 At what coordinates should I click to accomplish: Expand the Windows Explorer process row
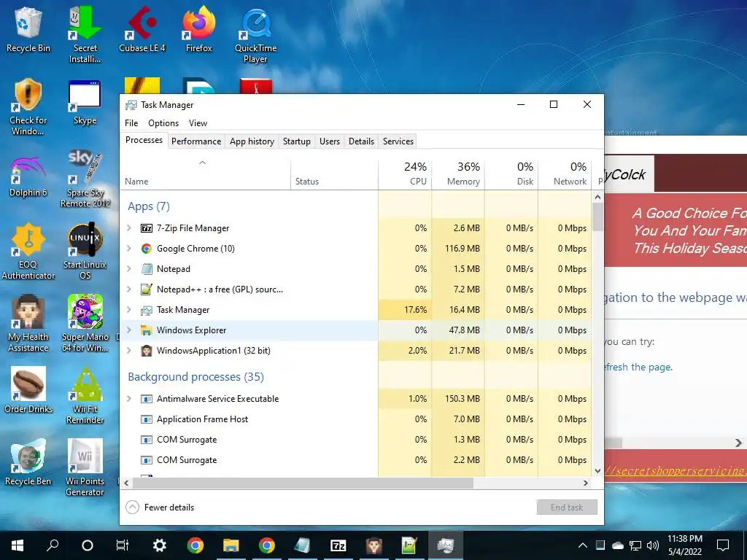click(128, 330)
